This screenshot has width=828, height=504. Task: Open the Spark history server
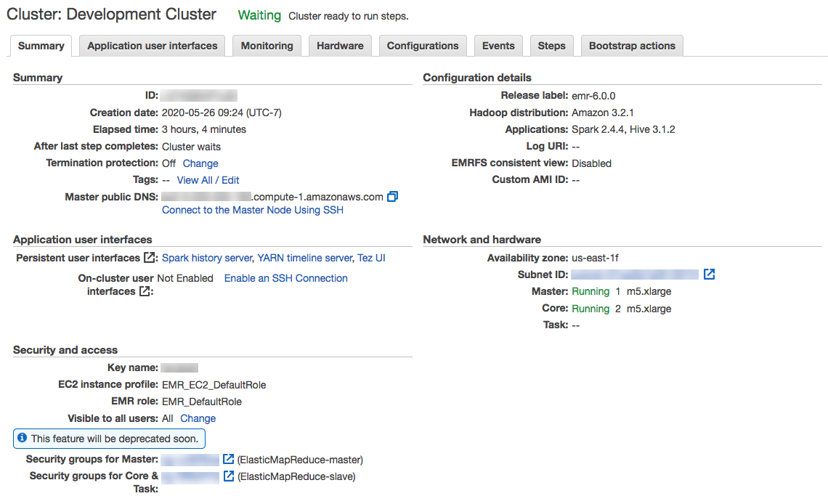(x=206, y=258)
